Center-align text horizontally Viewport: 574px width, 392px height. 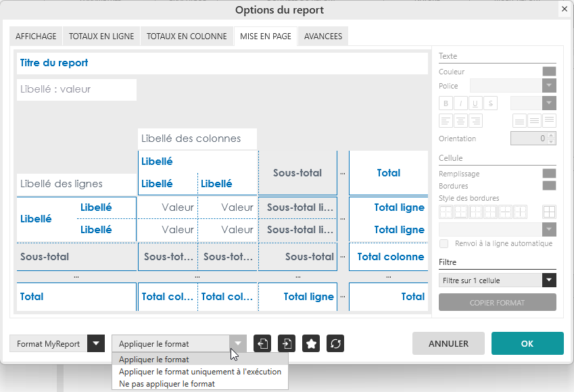click(x=460, y=121)
